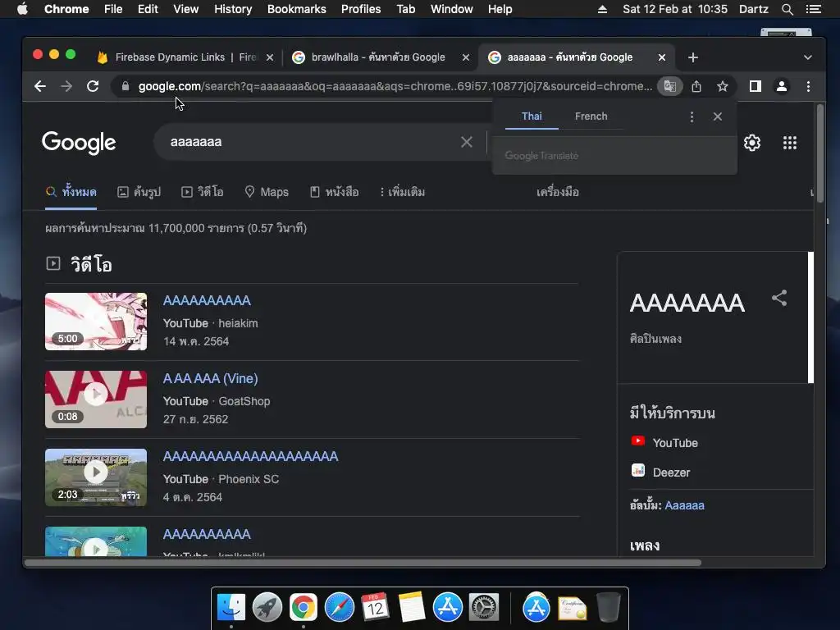Open Notes from the Dock
The width and height of the screenshot is (840, 630).
(x=412, y=608)
